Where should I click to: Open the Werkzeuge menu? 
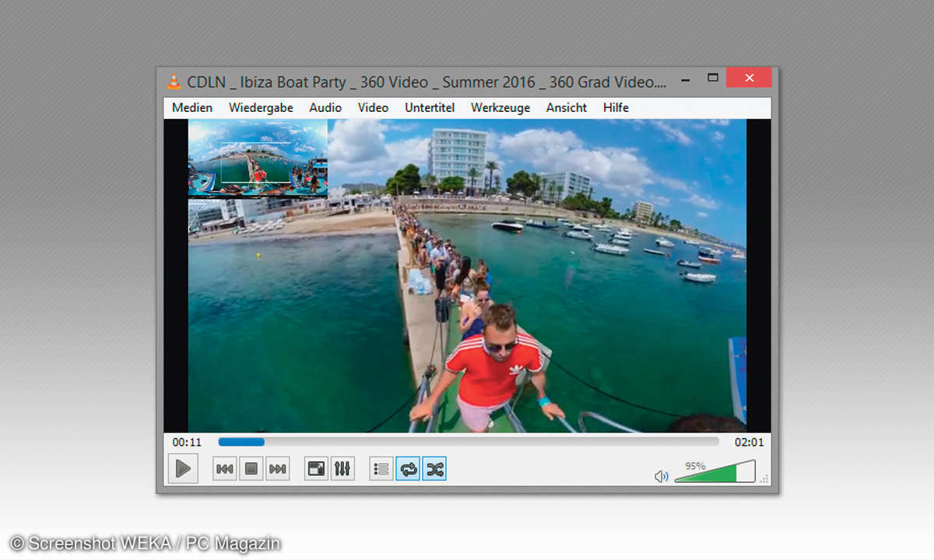pos(500,107)
